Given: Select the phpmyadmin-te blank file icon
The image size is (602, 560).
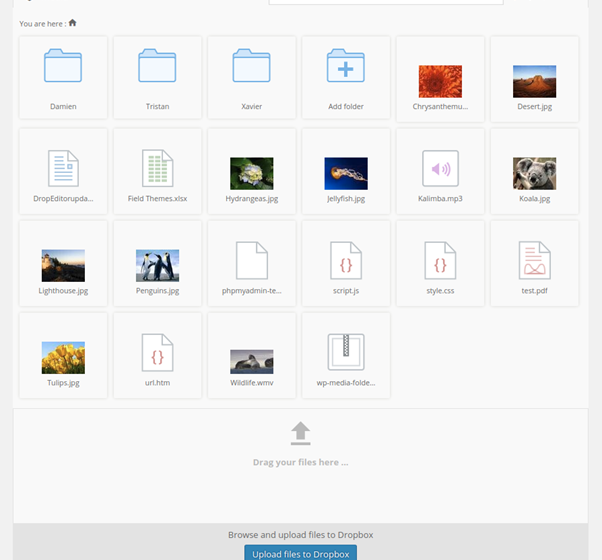Looking at the screenshot, I should click(x=252, y=260).
